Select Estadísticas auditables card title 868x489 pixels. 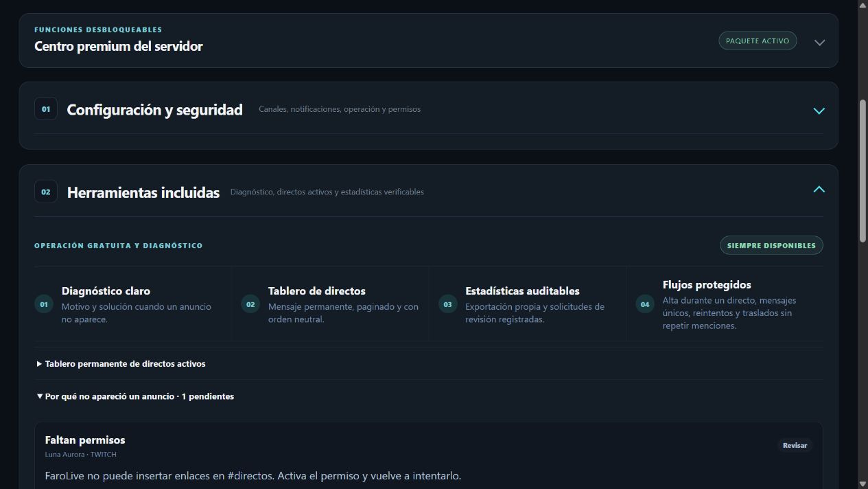click(522, 291)
